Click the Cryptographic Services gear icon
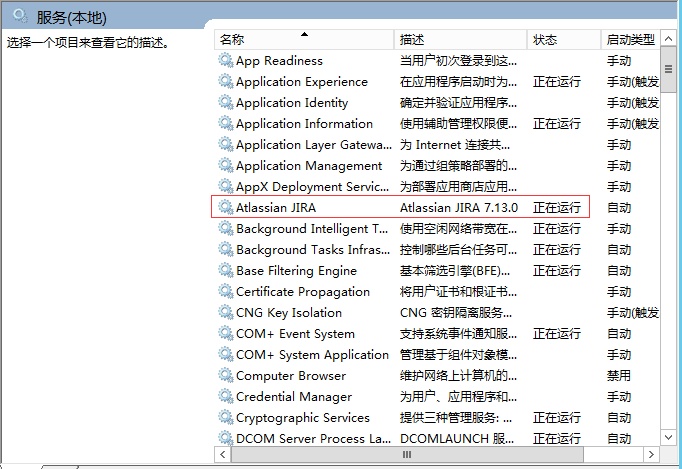The width and height of the screenshot is (682, 469). coord(226,418)
